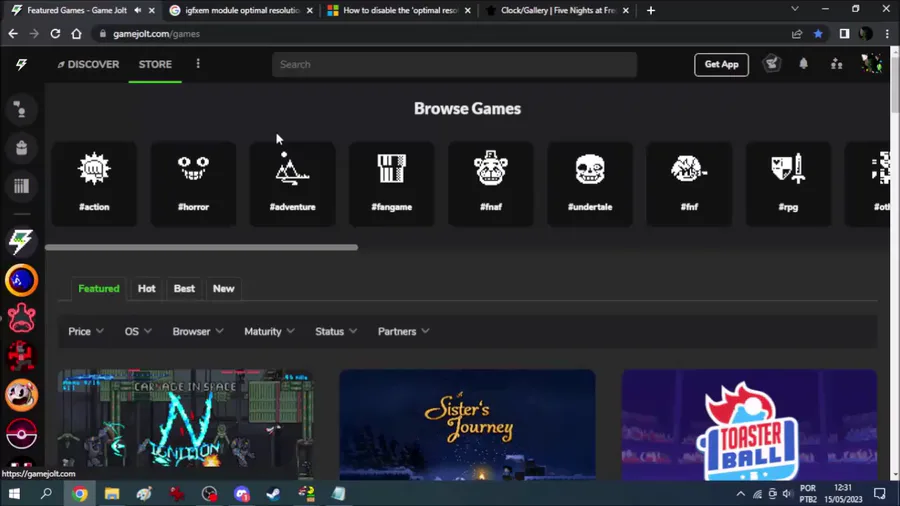This screenshot has height=506, width=900.
Task: Open a new browser tab
Action: point(650,10)
